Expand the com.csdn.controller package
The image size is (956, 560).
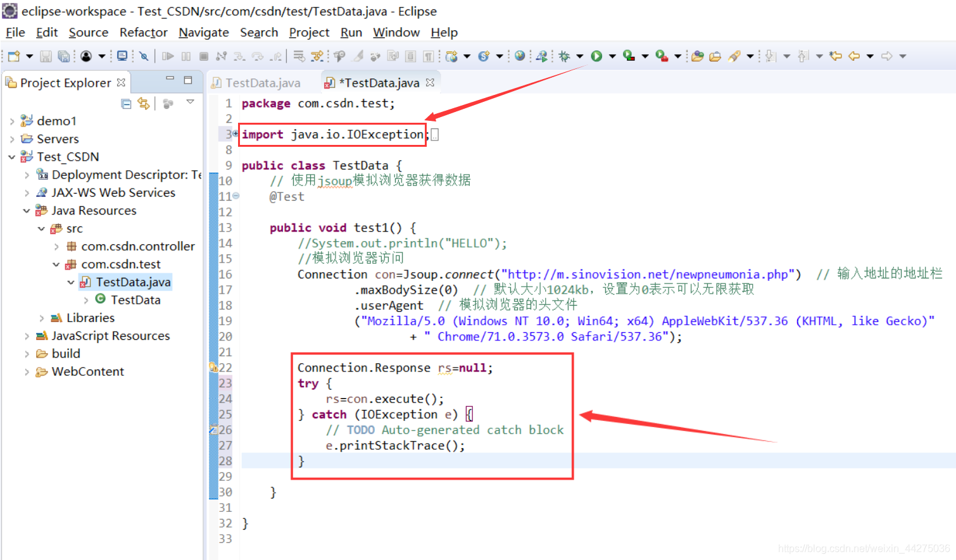click(x=56, y=246)
